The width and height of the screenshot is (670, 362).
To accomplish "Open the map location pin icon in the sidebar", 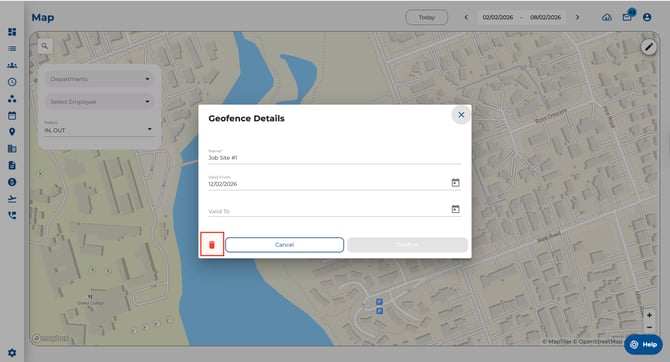I will pos(12,132).
